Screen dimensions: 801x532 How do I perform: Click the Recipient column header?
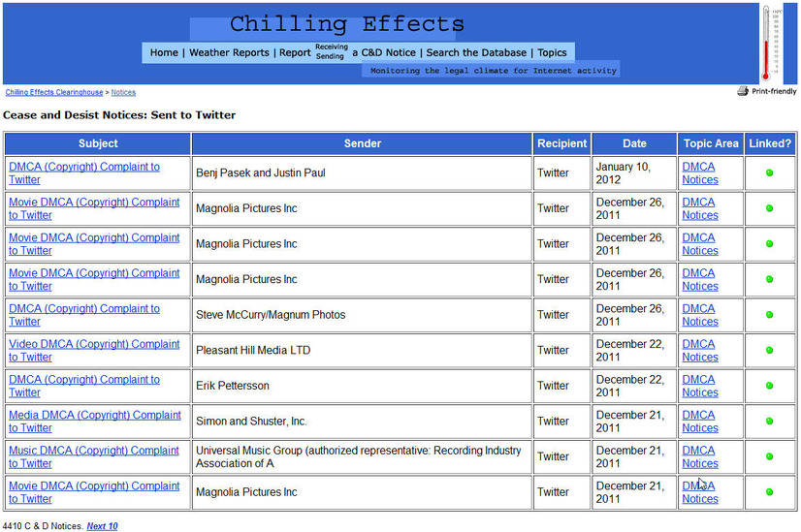click(x=561, y=143)
